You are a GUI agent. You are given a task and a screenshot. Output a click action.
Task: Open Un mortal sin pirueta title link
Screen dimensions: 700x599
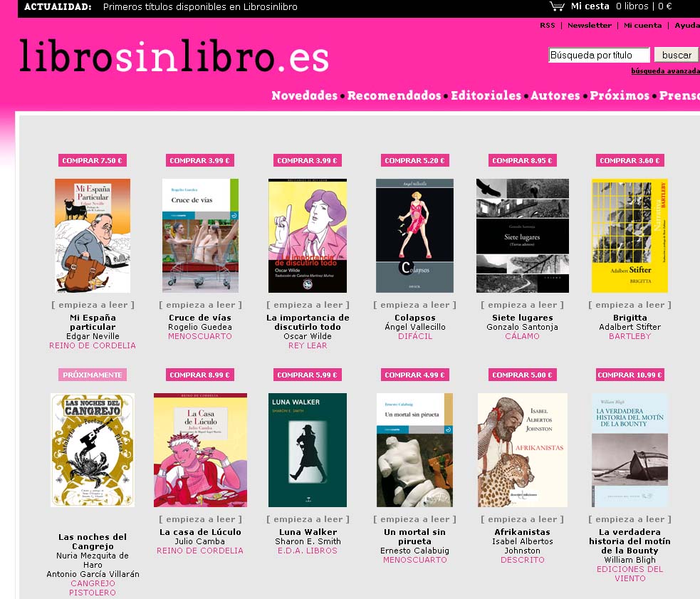point(414,536)
